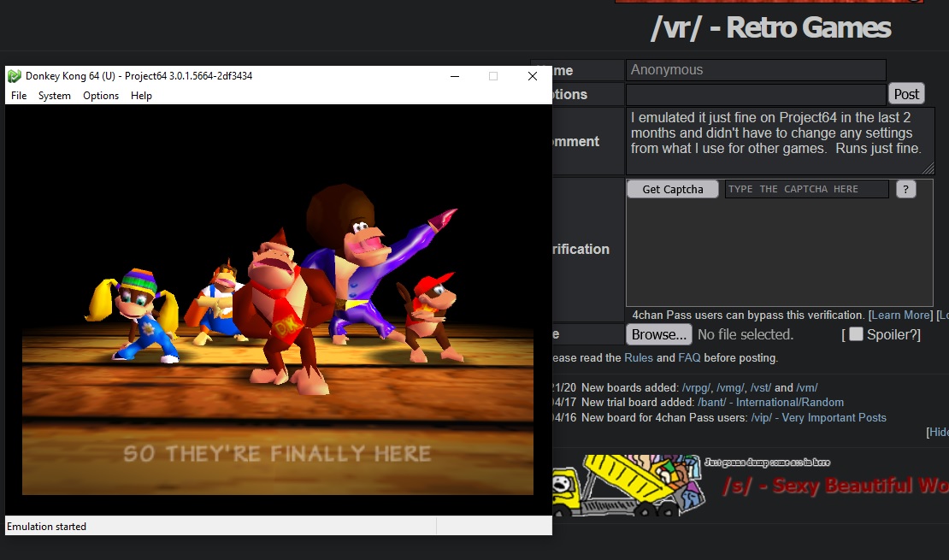Click the Emulation started status bar text
The width and height of the screenshot is (949, 560).
click(x=47, y=527)
